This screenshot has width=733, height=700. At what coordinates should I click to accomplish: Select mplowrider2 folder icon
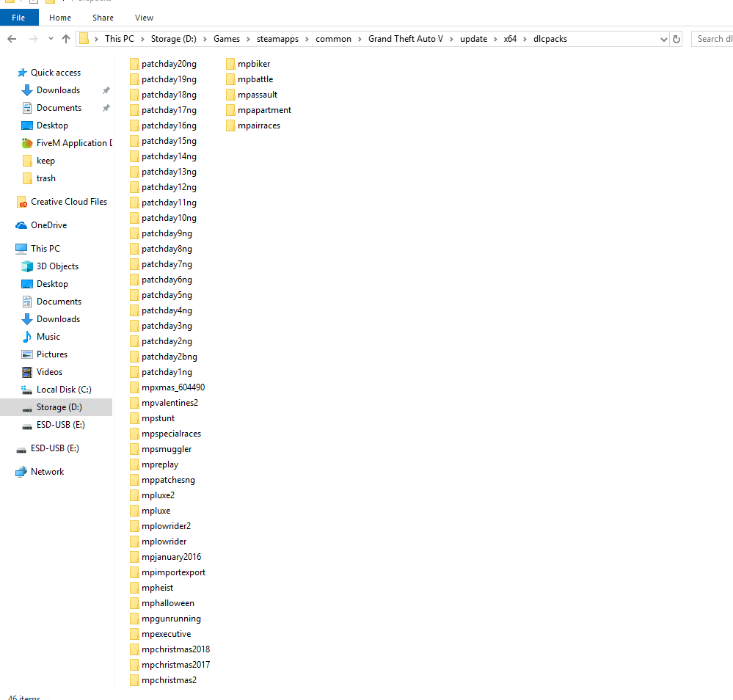pos(134,527)
